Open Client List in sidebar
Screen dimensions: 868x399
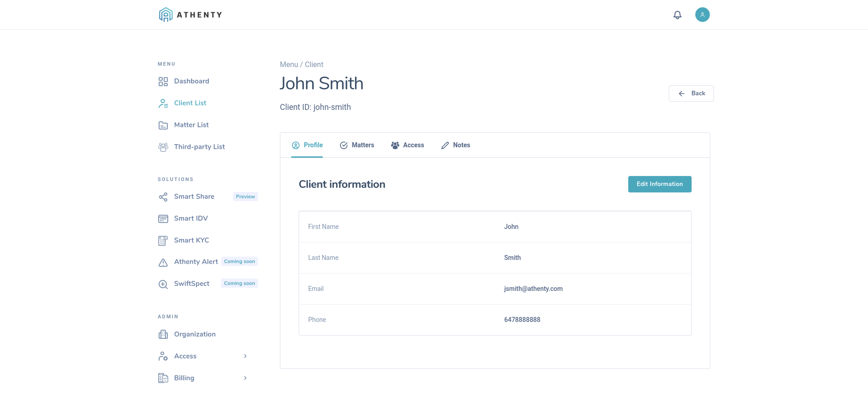(190, 103)
